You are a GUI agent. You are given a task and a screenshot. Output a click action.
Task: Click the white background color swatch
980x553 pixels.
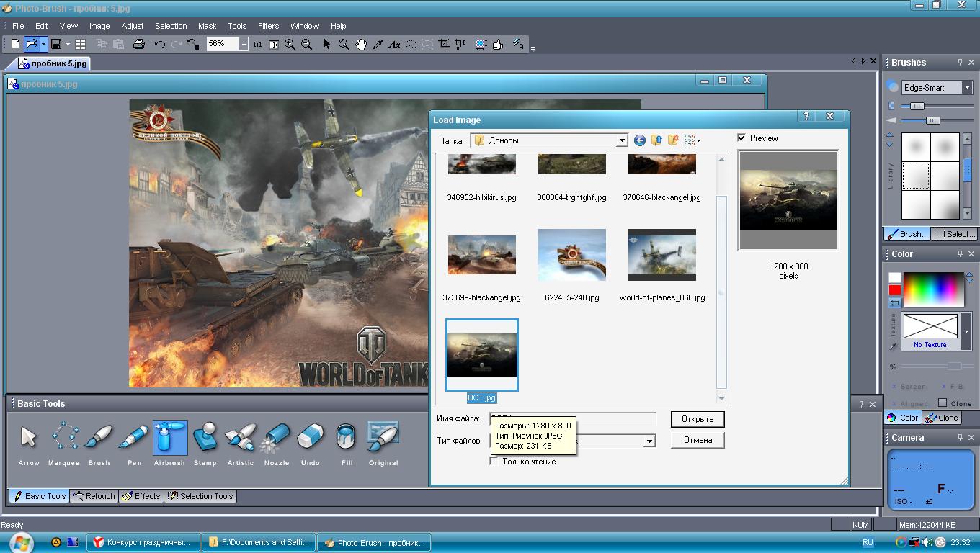click(x=894, y=277)
